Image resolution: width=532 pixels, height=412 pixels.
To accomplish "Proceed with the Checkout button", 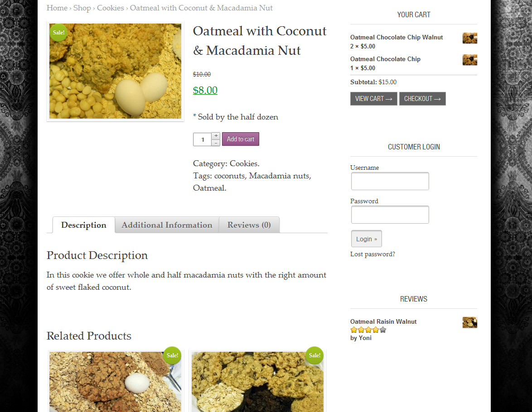I will coord(422,99).
